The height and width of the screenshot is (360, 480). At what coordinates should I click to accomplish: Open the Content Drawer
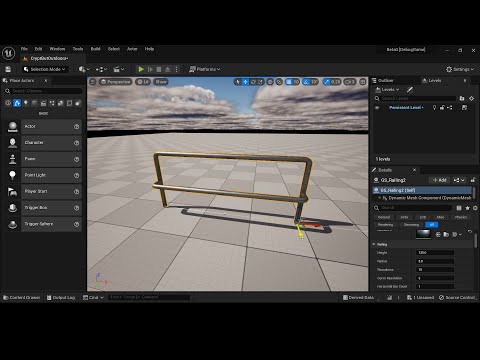[22, 297]
